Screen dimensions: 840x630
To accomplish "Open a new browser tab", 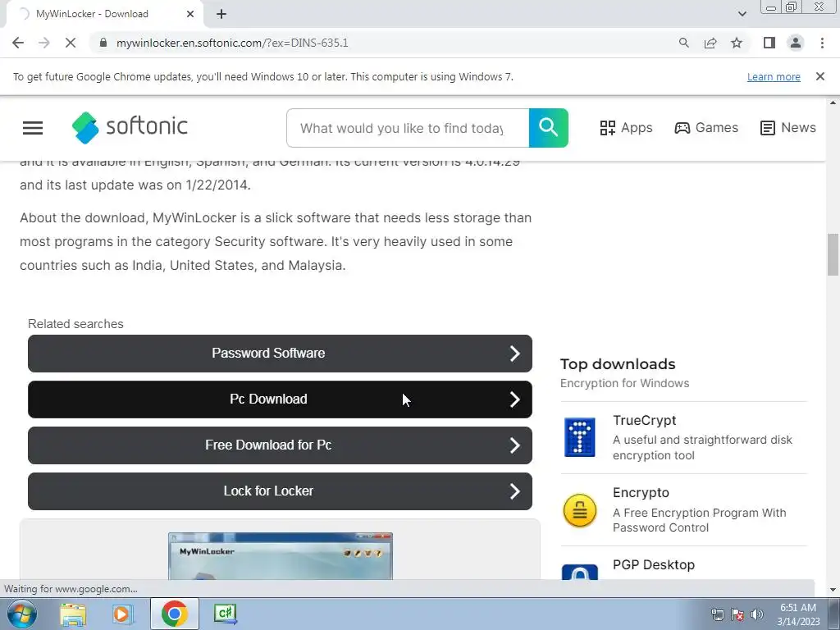I will 221,14.
